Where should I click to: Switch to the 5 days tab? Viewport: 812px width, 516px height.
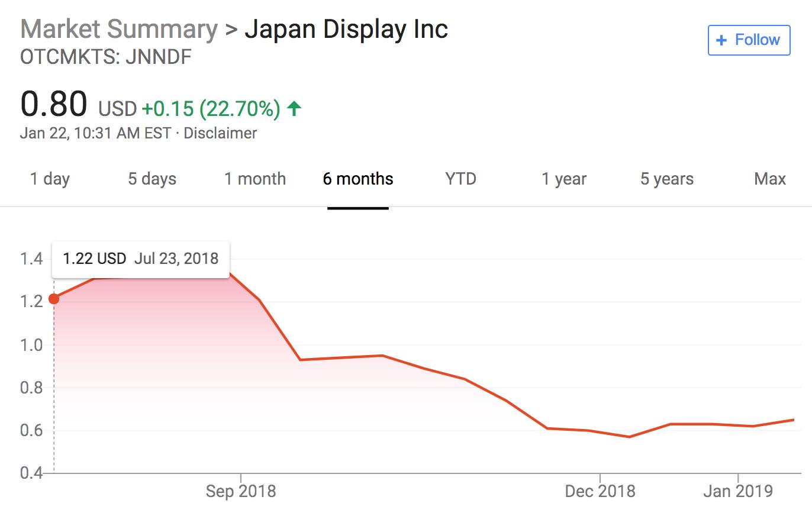[152, 179]
